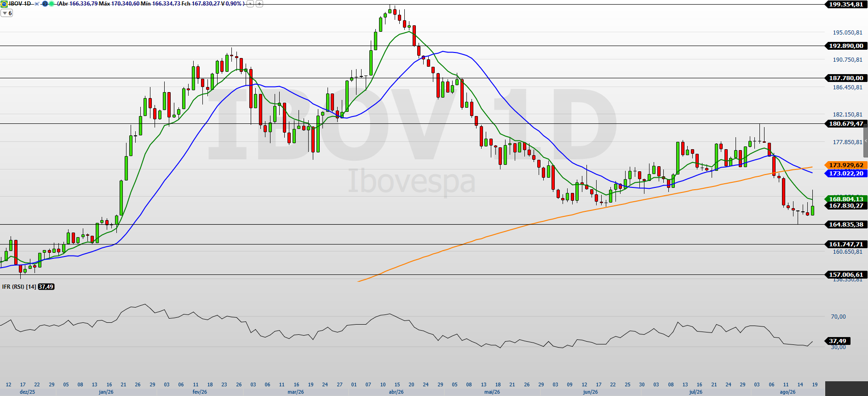
Task: Click the fev/26 month on the time axis
Action: 200,392
